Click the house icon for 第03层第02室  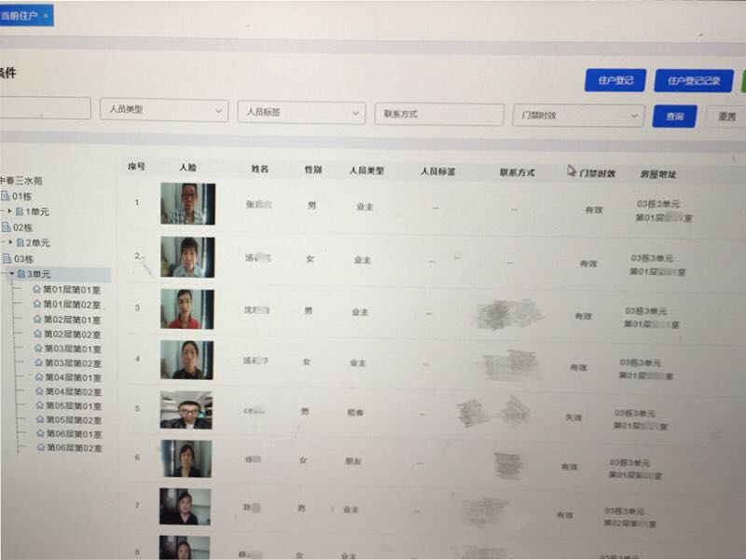tap(38, 363)
